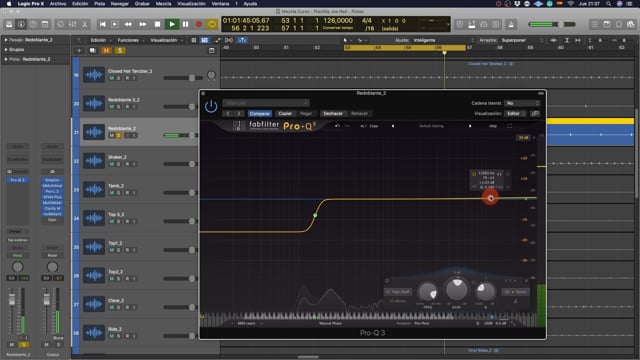
Task: Open the List Editors icon
Action: (x=595, y=24)
